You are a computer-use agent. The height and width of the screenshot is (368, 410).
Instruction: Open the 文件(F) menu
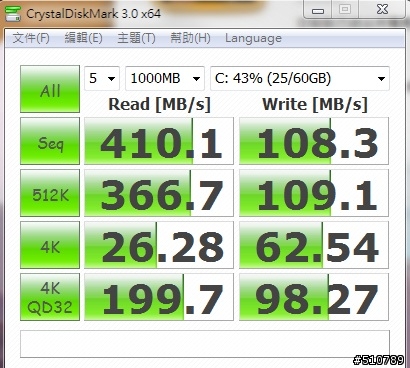click(31, 38)
